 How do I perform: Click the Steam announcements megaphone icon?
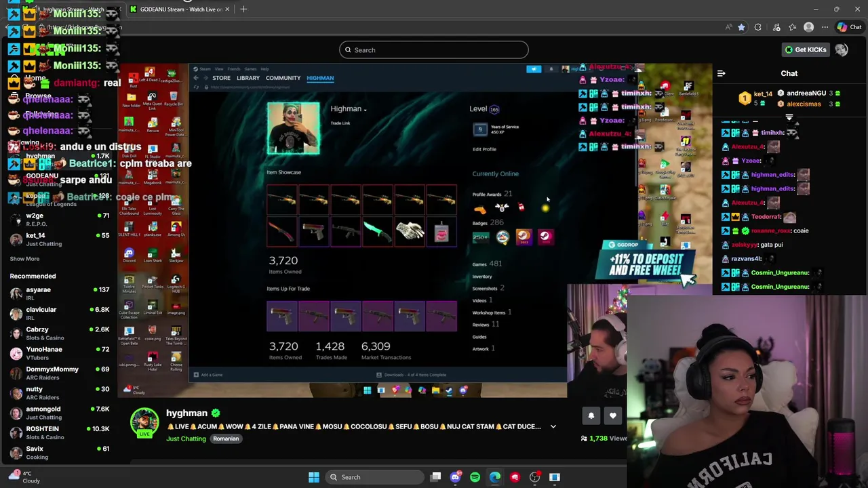(x=534, y=69)
